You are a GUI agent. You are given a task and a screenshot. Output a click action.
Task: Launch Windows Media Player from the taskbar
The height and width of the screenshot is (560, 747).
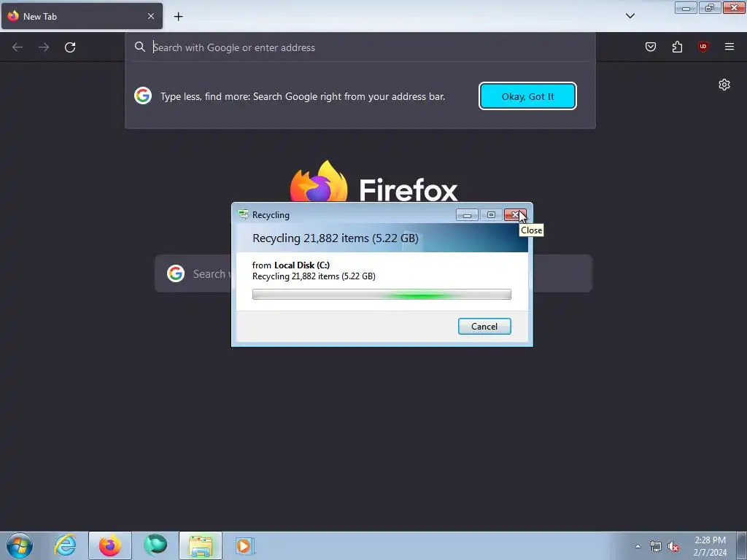[x=245, y=545]
